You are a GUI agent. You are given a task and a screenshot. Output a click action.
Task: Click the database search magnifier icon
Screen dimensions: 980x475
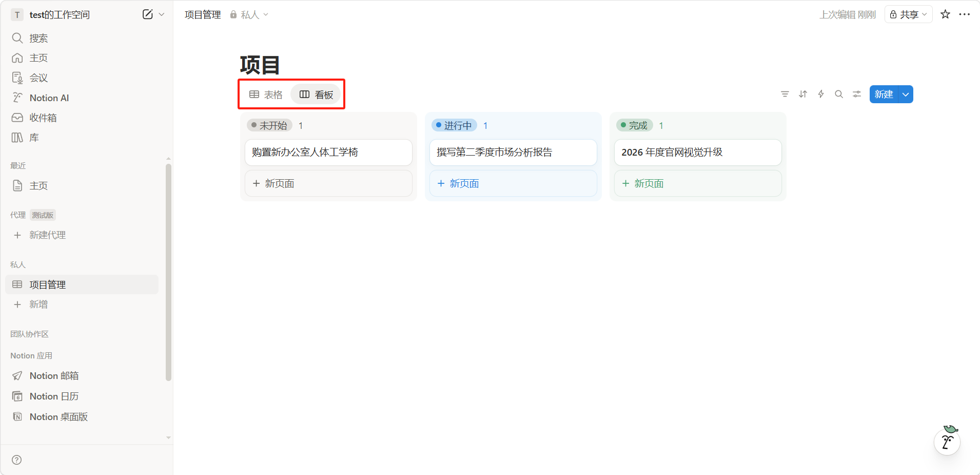839,94
